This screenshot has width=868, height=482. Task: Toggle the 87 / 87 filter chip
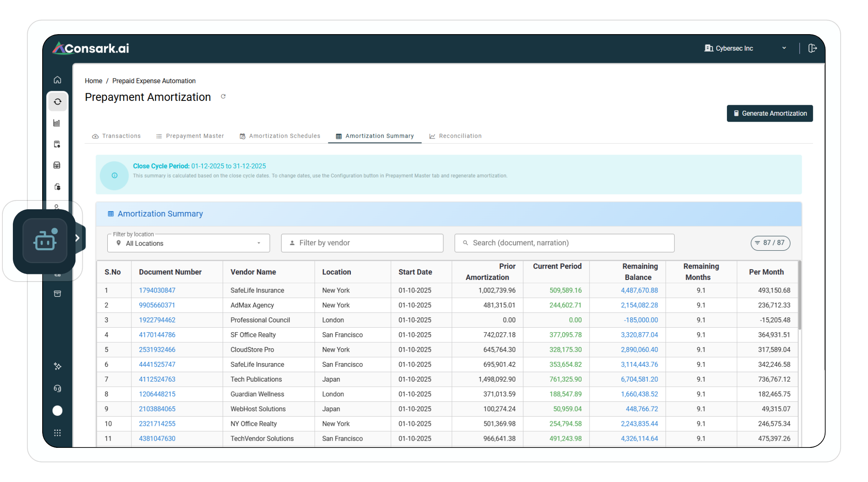tap(770, 243)
